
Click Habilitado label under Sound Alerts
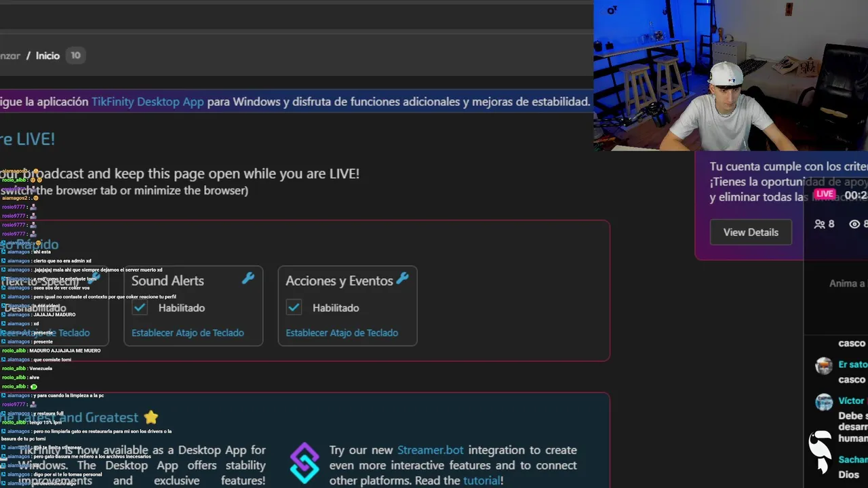pyautogui.click(x=182, y=308)
